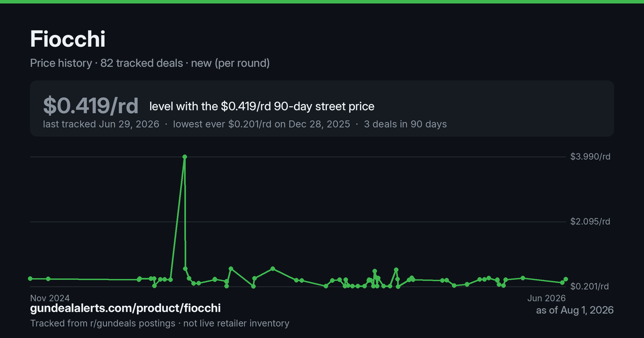
Task: Click the Jun 2026 axis label
Action: pyautogui.click(x=547, y=298)
